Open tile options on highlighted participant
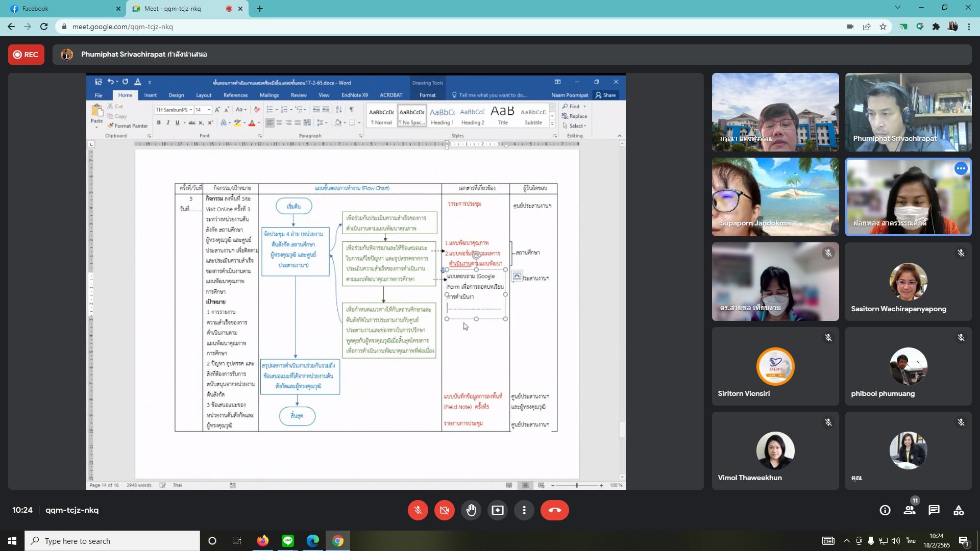This screenshot has width=980, height=551. (961, 168)
